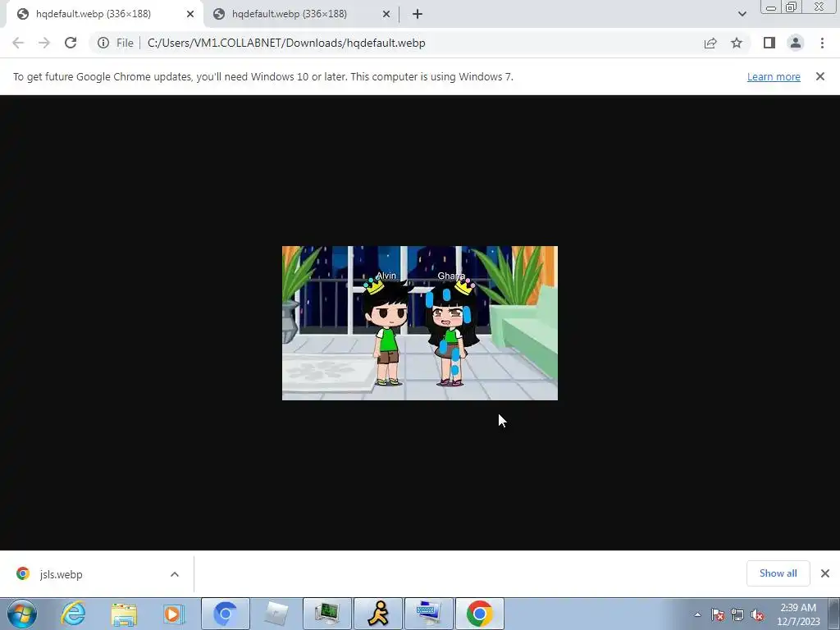Open the on-screen keyboard taskbar icon
840x630 pixels.
[x=429, y=614]
